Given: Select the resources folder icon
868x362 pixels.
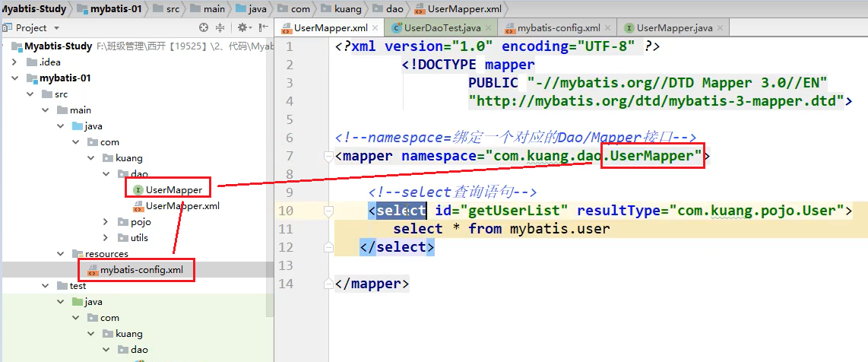Looking at the screenshot, I should pyautogui.click(x=78, y=254).
